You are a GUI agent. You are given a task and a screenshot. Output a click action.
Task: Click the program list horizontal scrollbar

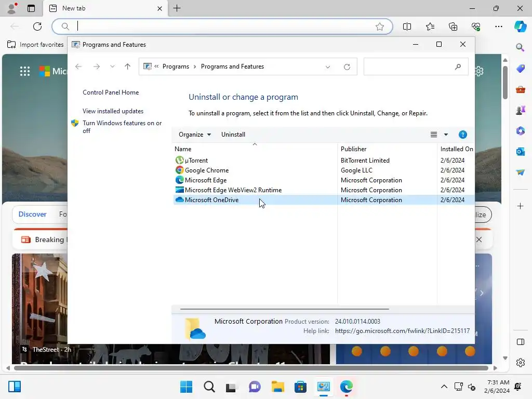[x=284, y=309]
